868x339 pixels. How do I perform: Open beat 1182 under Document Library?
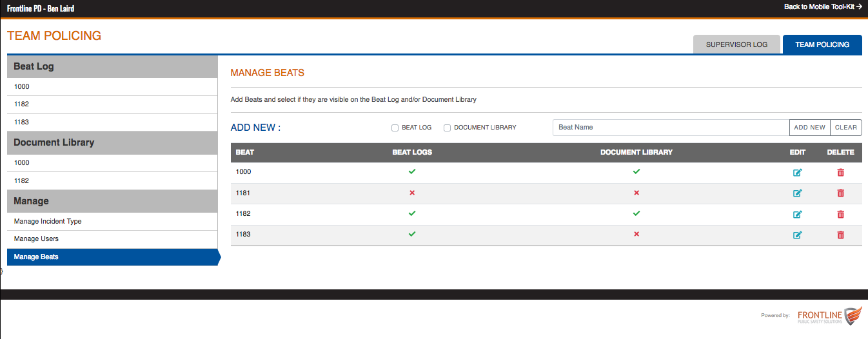coord(22,180)
